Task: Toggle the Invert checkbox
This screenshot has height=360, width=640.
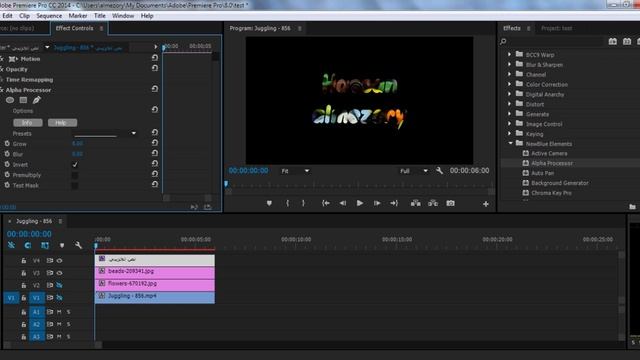Action: 75,164
